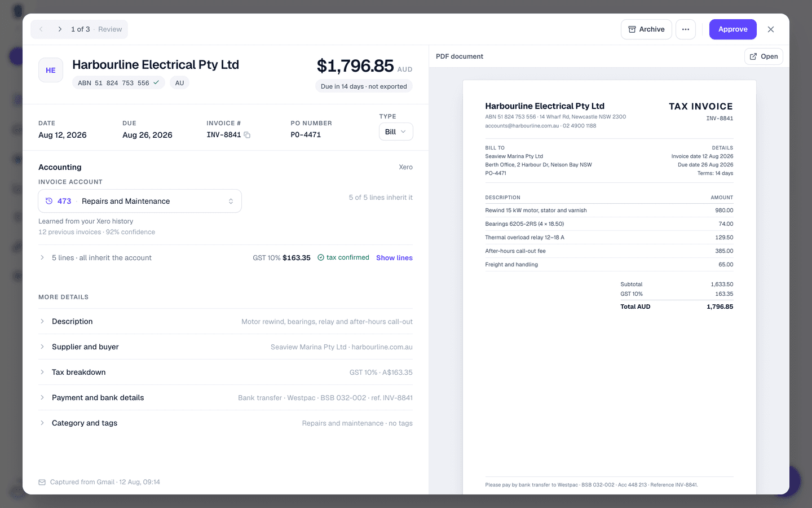Click the history icon beside account 473
The width and height of the screenshot is (812, 508).
click(x=49, y=201)
